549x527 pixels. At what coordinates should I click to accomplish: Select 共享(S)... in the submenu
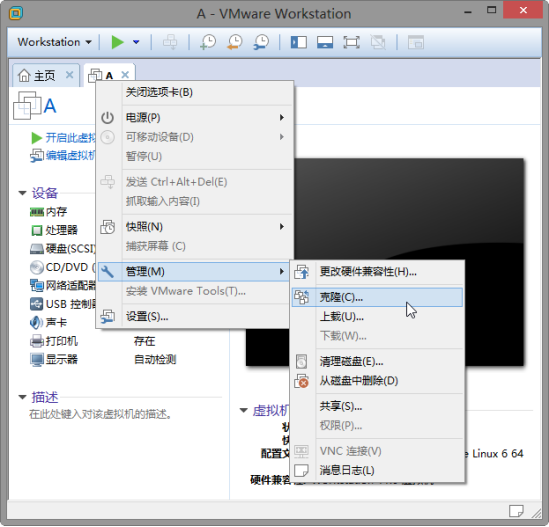(377, 407)
